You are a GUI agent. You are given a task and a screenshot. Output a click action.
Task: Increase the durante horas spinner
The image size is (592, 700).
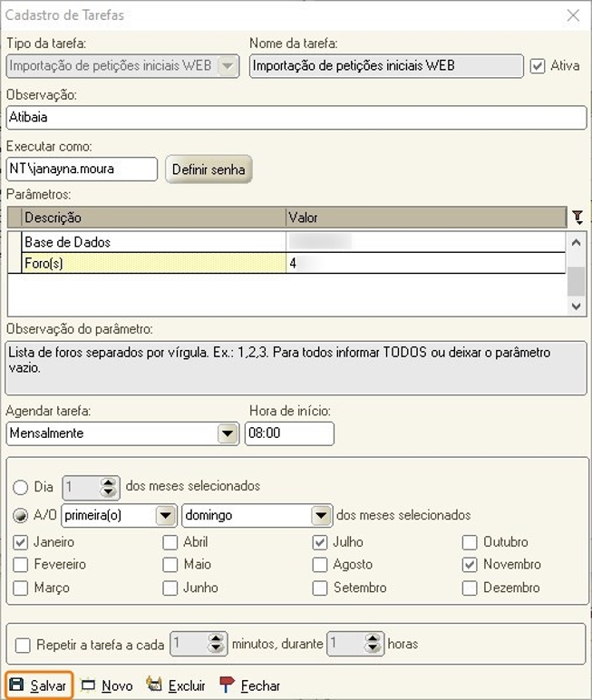[373, 639]
